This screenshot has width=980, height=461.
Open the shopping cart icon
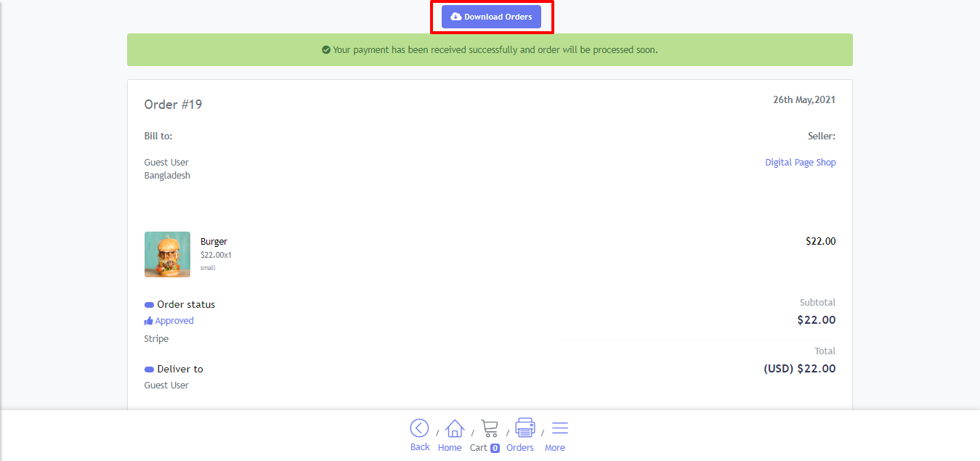[490, 428]
